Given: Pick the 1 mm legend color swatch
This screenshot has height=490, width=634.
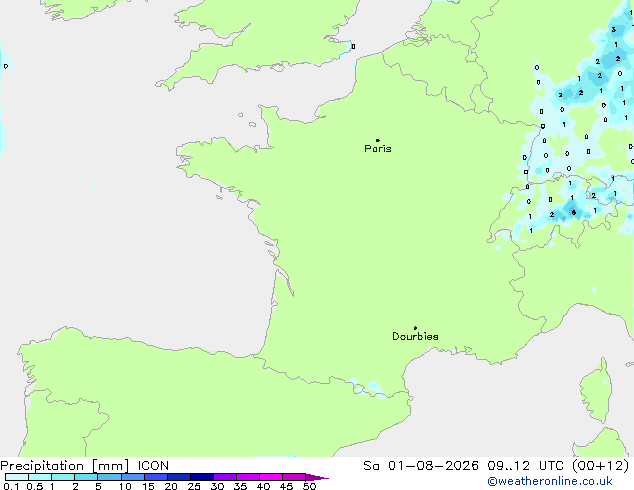Looking at the screenshot, I should 63,477.
